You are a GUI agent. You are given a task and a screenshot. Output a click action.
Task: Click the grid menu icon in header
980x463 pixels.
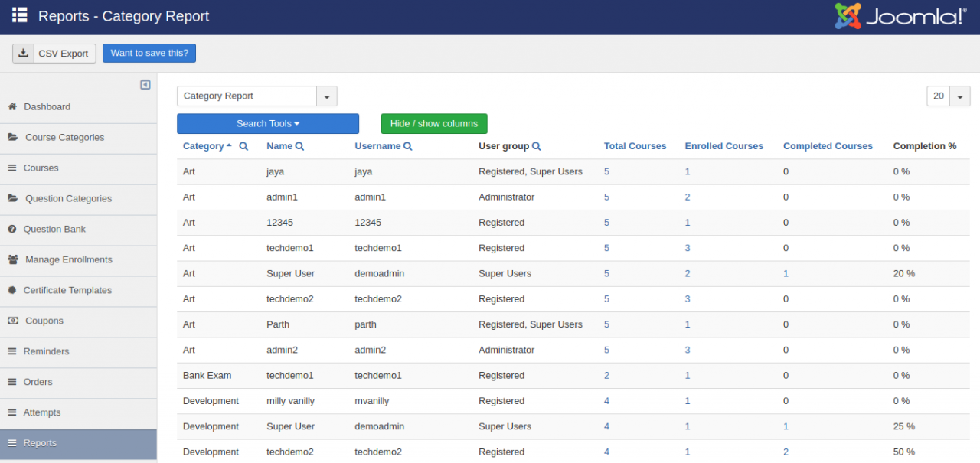tap(20, 15)
